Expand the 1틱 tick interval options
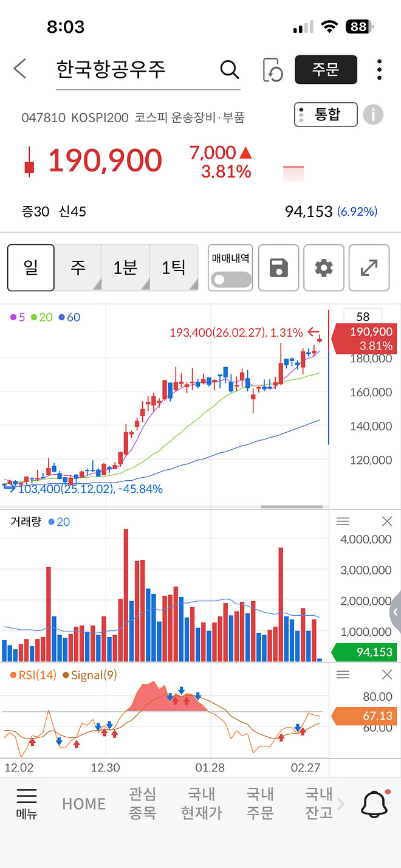The height and width of the screenshot is (868, 401). (174, 267)
